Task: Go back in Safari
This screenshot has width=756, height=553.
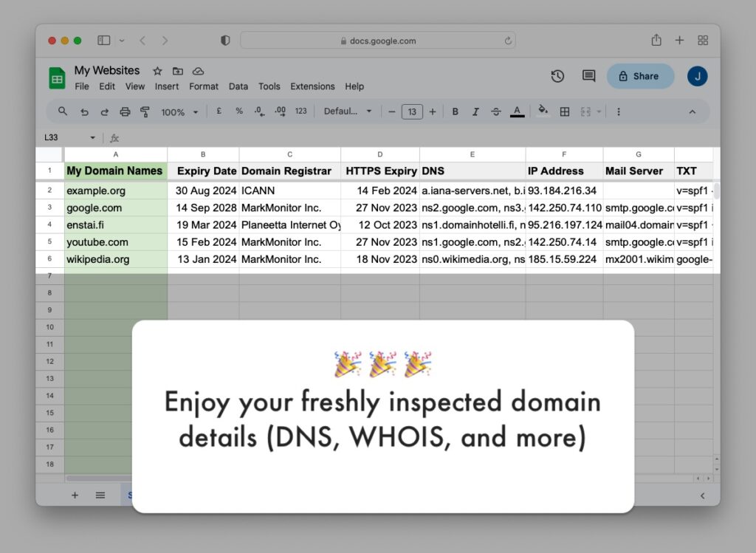Action: coord(142,41)
